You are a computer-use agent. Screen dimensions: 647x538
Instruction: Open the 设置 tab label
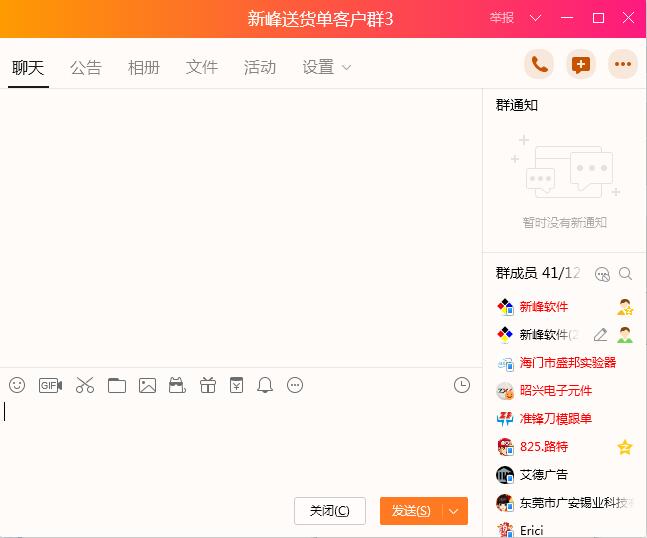point(318,68)
